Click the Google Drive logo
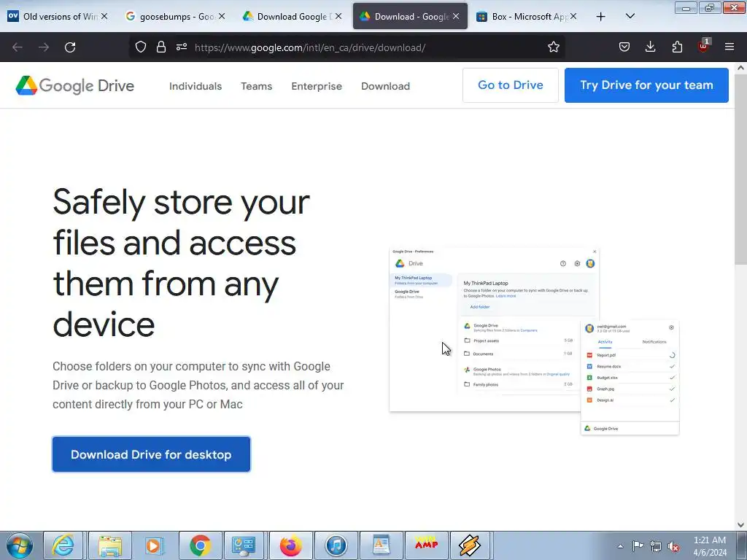The height and width of the screenshot is (560, 747). point(75,86)
